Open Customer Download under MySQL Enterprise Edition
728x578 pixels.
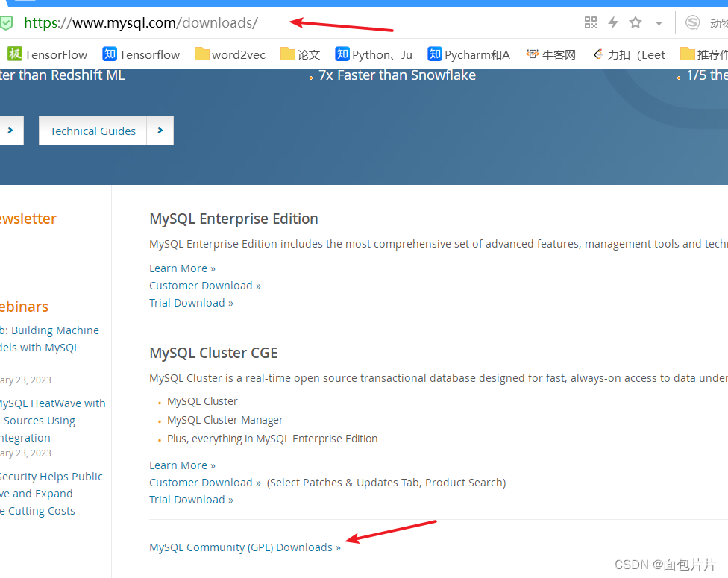[x=204, y=286]
